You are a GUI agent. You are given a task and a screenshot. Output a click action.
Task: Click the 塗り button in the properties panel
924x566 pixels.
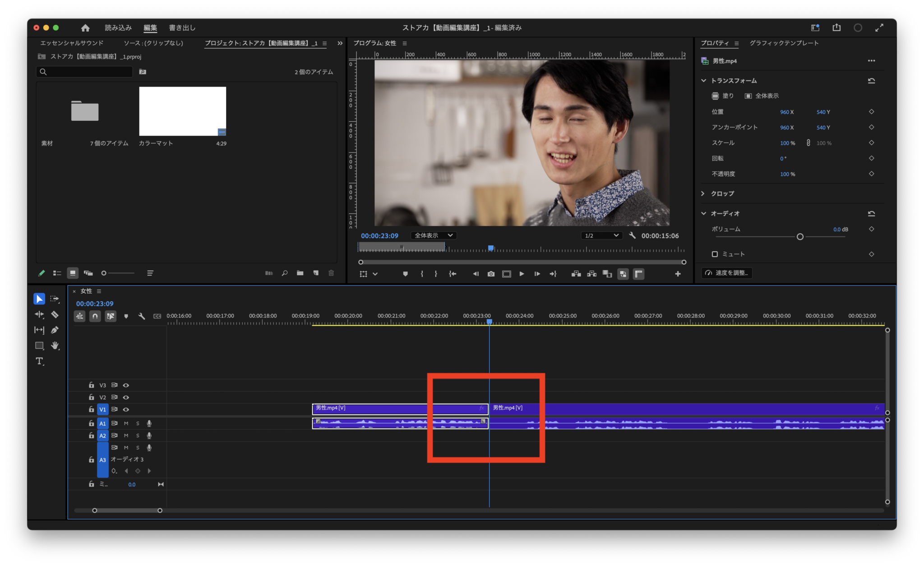point(722,96)
